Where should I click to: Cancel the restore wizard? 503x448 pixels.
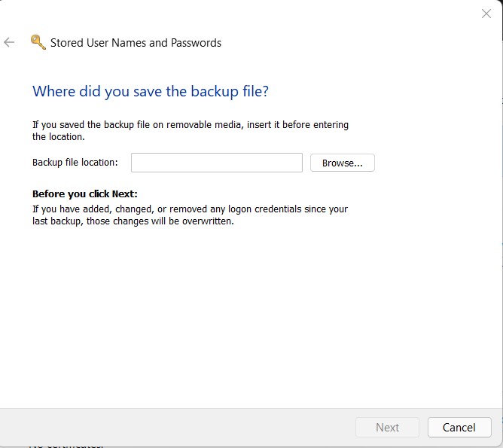(x=459, y=427)
